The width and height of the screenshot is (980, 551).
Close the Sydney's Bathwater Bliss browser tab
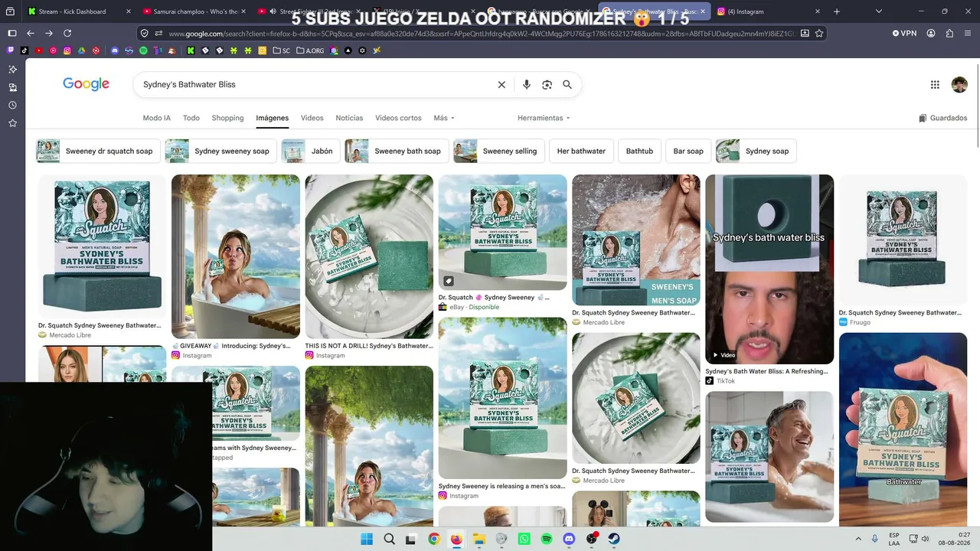703,11
